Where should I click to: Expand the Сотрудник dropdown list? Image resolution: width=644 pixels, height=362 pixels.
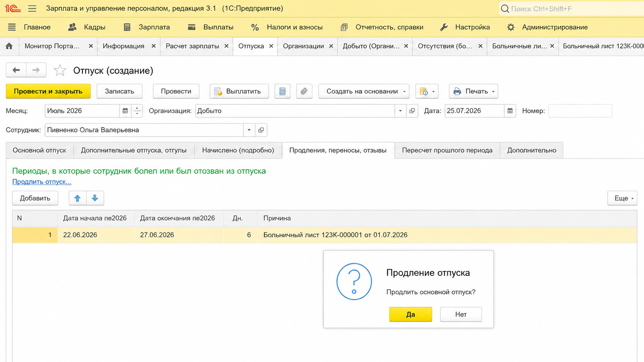[x=249, y=130]
